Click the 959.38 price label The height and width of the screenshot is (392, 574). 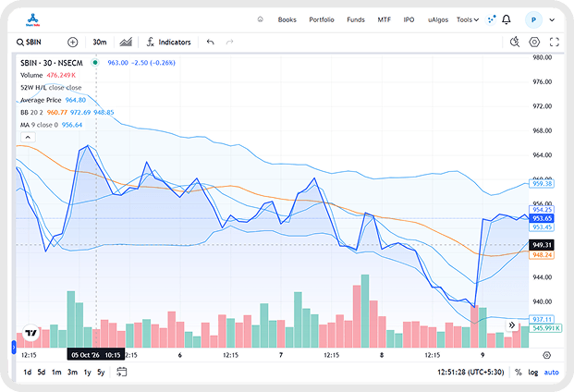point(542,183)
